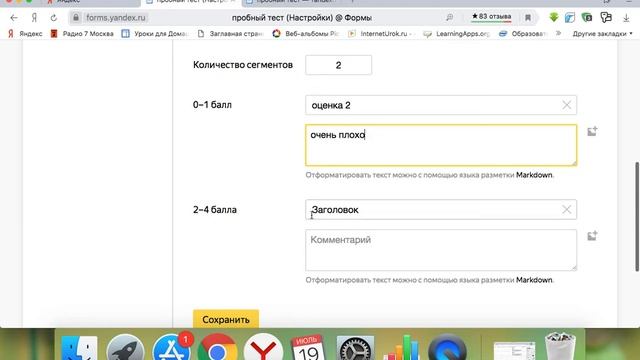Click the 0–1 балл label
The width and height of the screenshot is (640, 360).
[212, 105]
